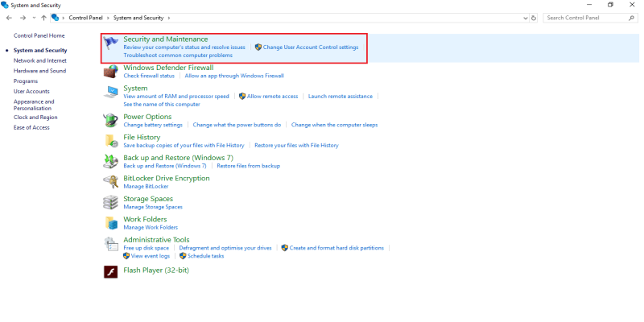Go back with the back arrow
Viewport: 644px width, 322px height.
point(10,18)
